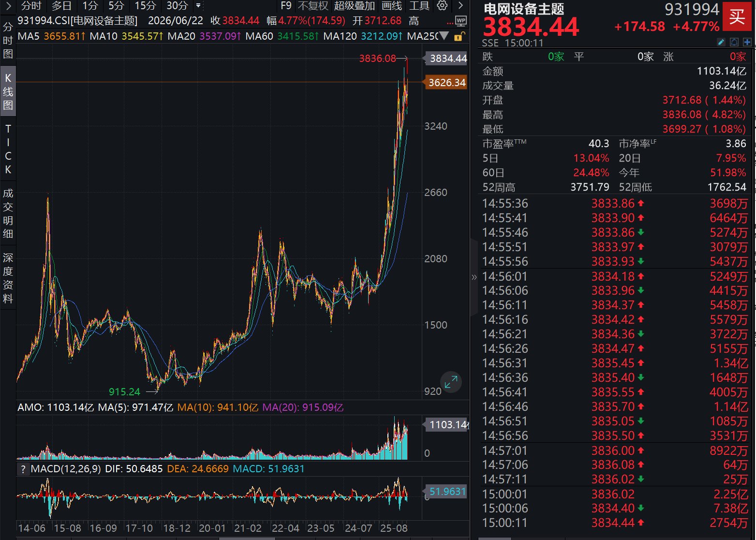Open the 成交明细 sidebar tab

[x=8, y=213]
